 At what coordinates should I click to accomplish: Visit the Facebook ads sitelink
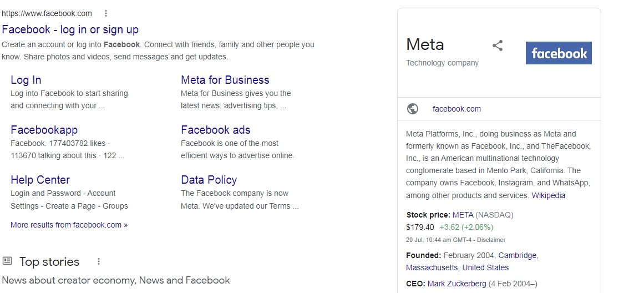point(215,130)
